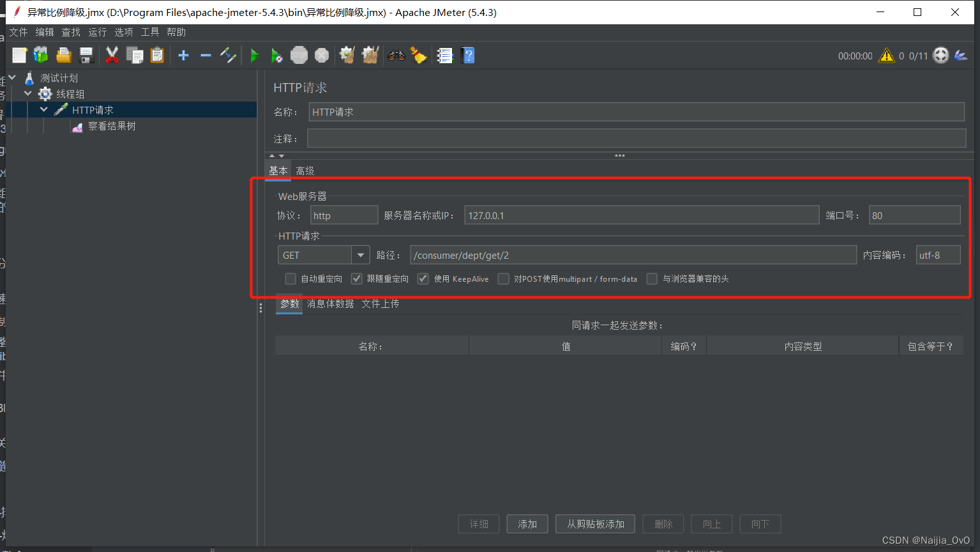Stop the running test

pyautogui.click(x=299, y=56)
